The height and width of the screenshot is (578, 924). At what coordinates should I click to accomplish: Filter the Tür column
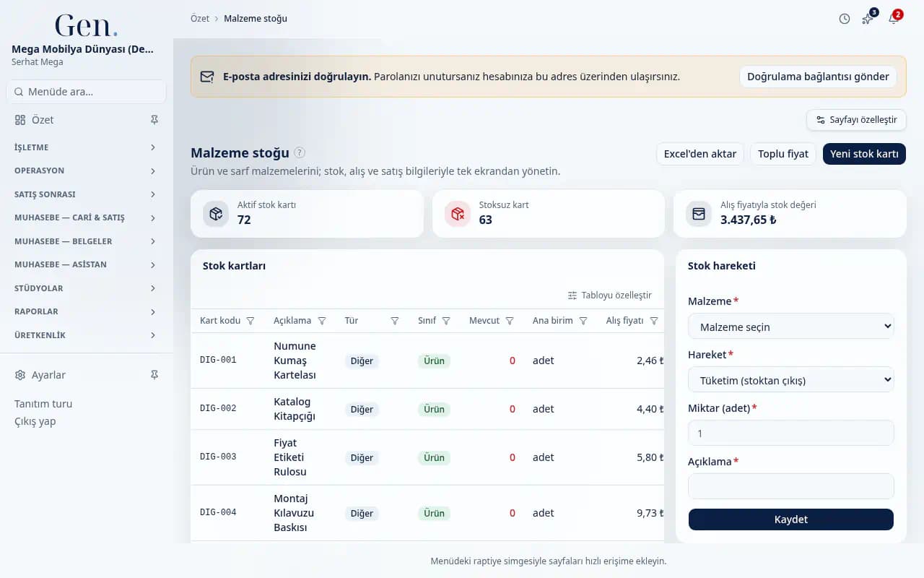click(x=395, y=321)
